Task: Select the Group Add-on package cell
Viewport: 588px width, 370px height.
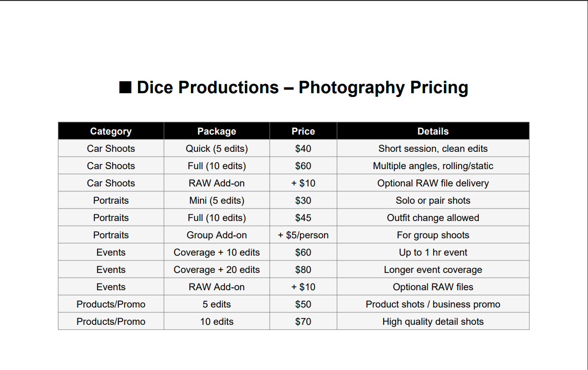Action: point(217,235)
